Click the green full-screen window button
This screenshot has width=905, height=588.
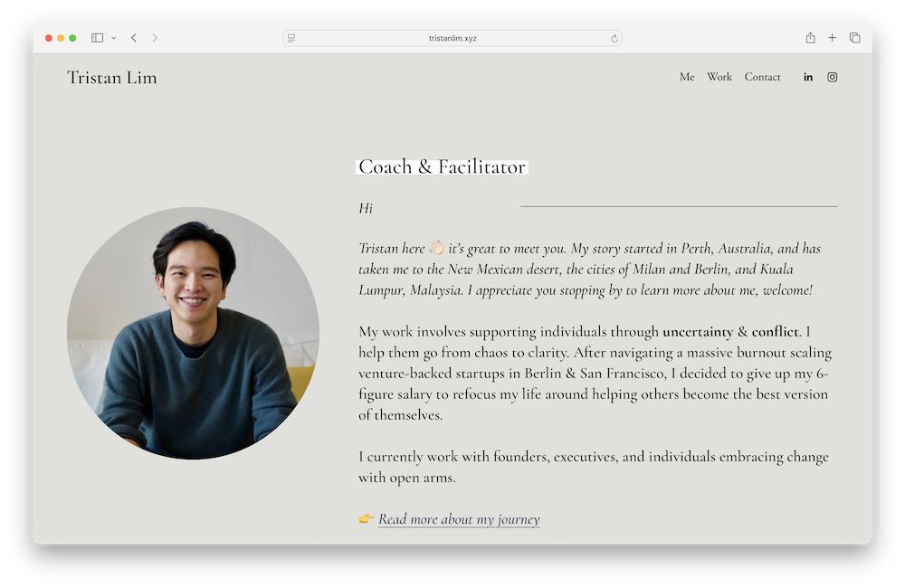tap(72, 38)
